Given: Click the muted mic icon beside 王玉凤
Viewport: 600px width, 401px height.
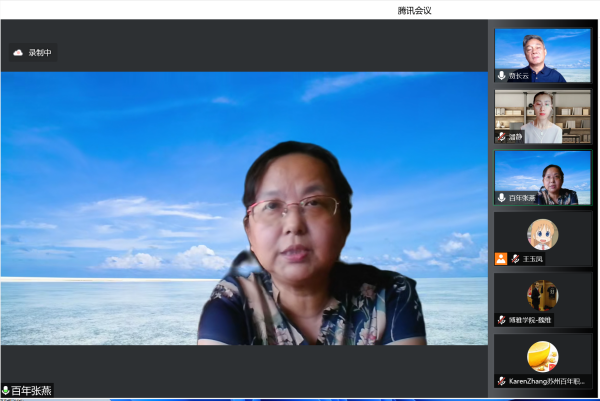Looking at the screenshot, I should (x=515, y=259).
